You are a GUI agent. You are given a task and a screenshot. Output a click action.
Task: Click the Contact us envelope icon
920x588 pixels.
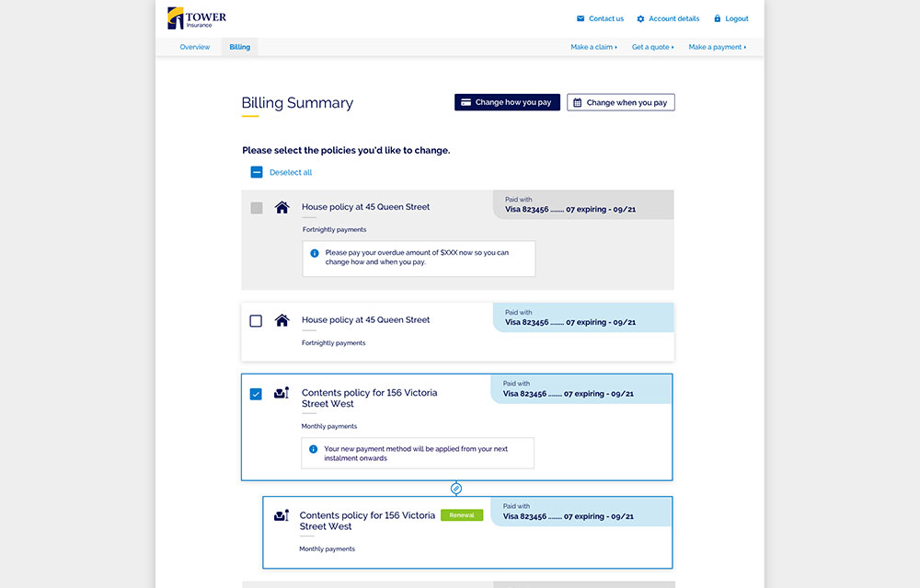581,18
